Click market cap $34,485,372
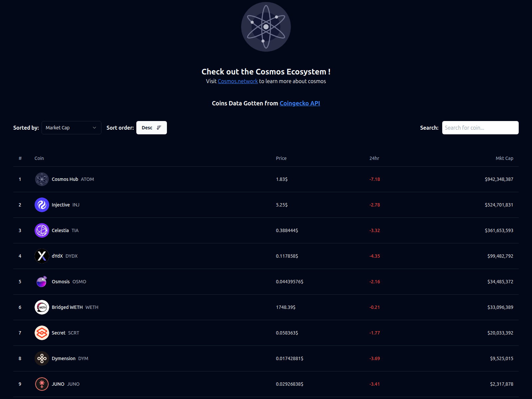 click(x=500, y=282)
